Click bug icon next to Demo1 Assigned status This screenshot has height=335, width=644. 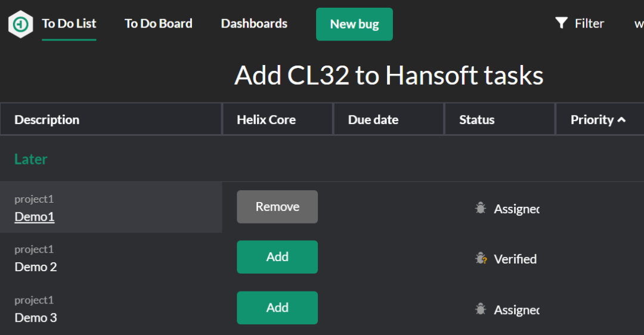pos(481,208)
